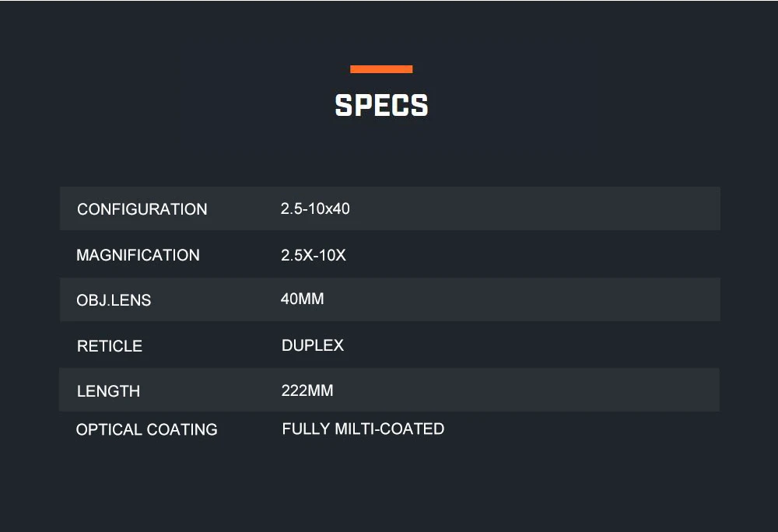
Task: Select the OBJ.LENS label
Action: click(x=114, y=300)
